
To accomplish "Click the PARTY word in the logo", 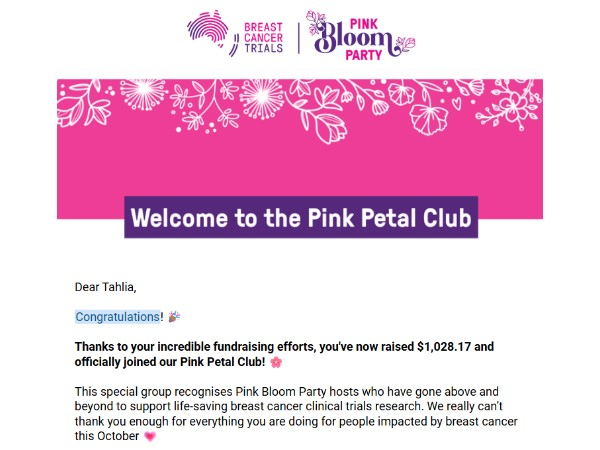I will click(364, 55).
